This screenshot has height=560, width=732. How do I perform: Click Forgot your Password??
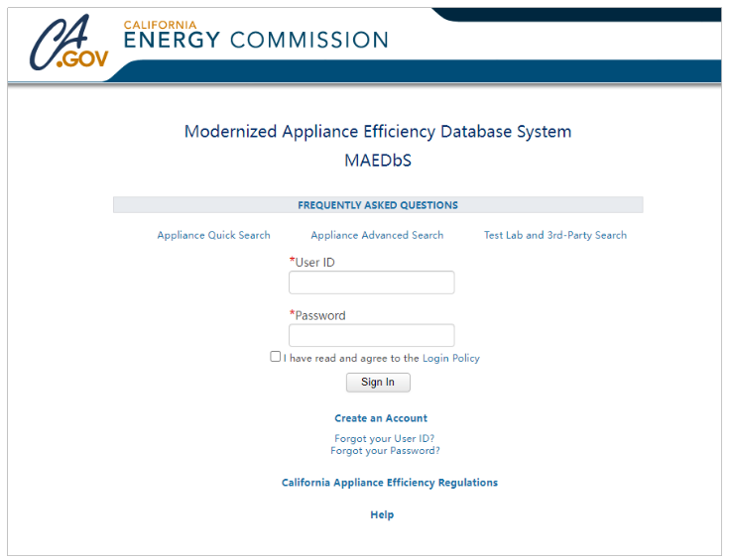click(385, 451)
